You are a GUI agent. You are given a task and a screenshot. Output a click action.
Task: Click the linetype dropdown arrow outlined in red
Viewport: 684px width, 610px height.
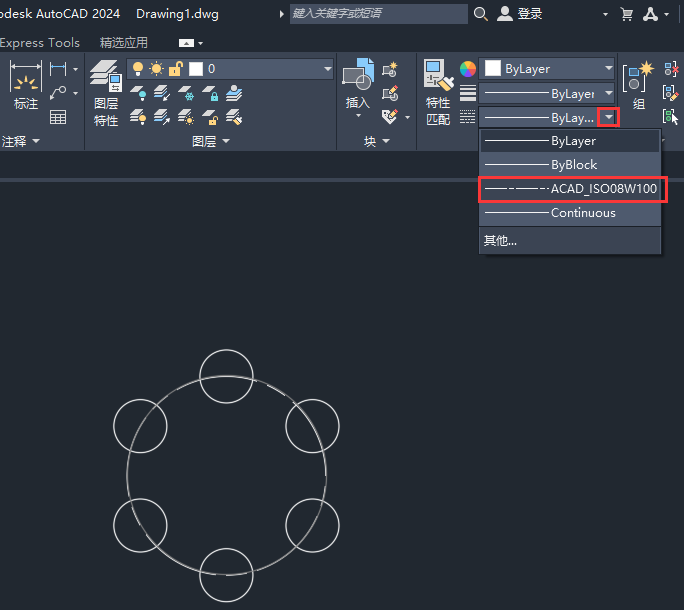[x=608, y=117]
